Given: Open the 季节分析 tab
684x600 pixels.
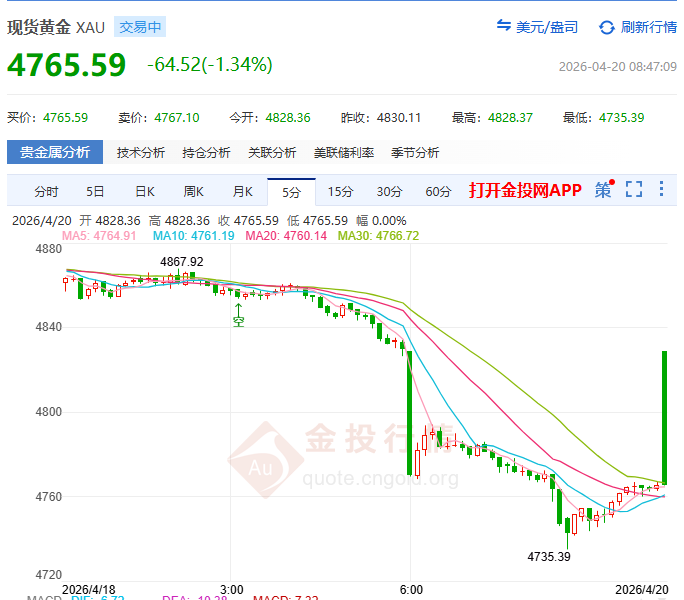Looking at the screenshot, I should click(x=415, y=152).
